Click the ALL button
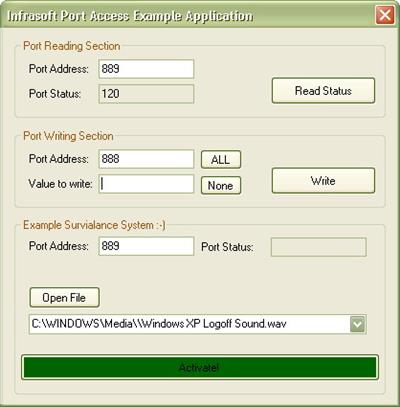 pos(221,159)
